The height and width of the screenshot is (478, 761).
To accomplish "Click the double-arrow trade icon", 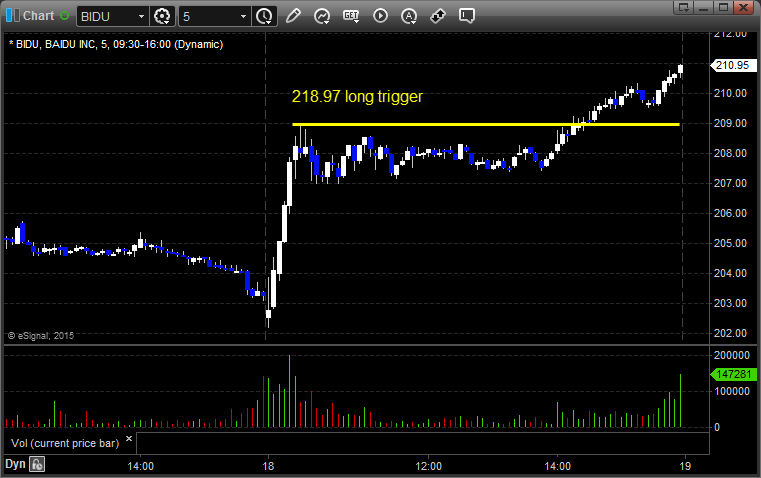I will [438, 16].
